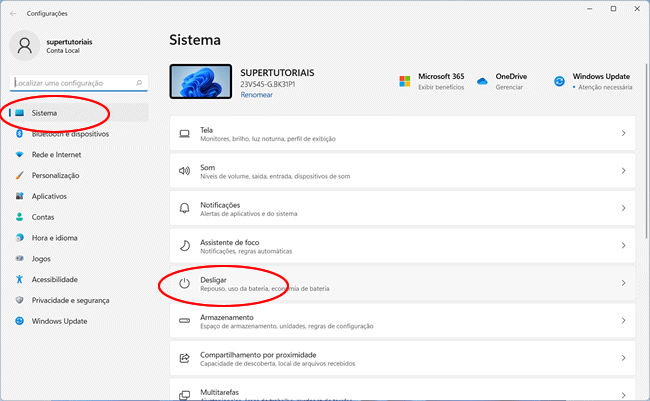
Task: Open Rede e Internet in sidebar
Action: [x=56, y=155]
